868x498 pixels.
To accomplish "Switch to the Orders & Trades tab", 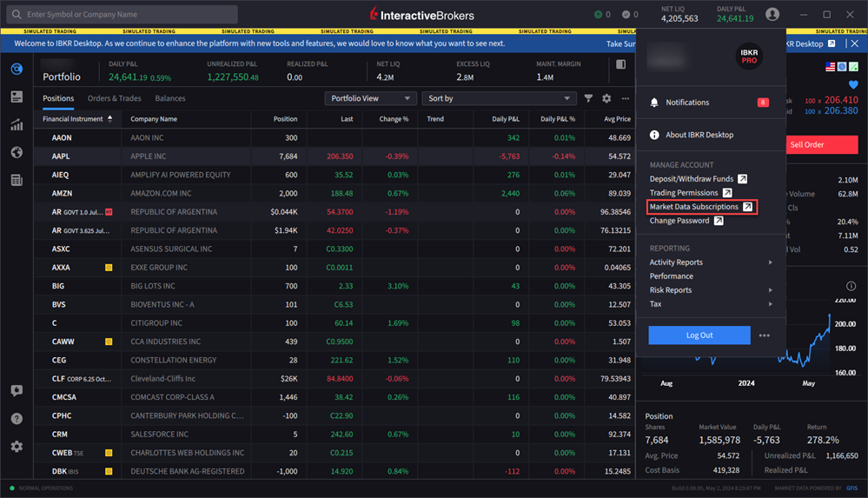I will pos(114,98).
